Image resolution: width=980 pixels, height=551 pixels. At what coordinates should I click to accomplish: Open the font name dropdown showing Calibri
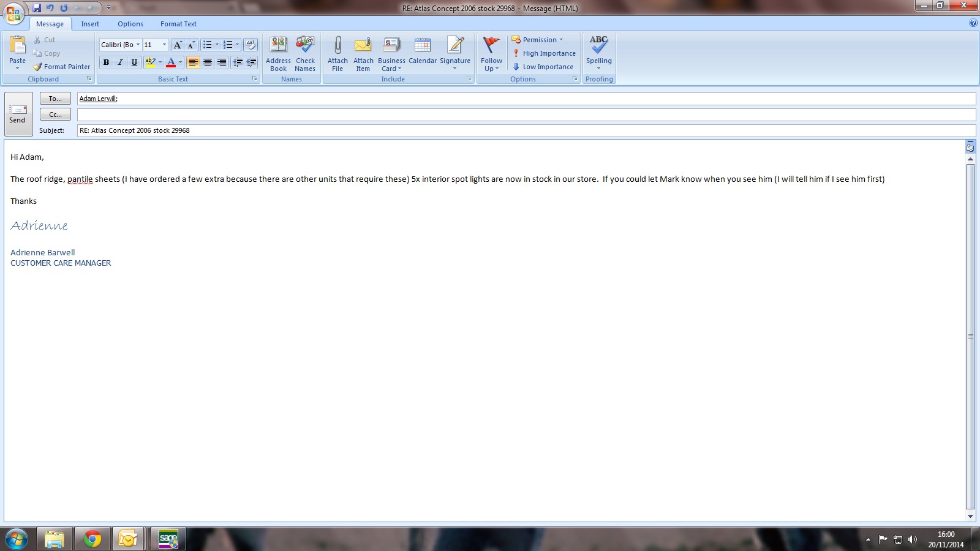pyautogui.click(x=138, y=45)
